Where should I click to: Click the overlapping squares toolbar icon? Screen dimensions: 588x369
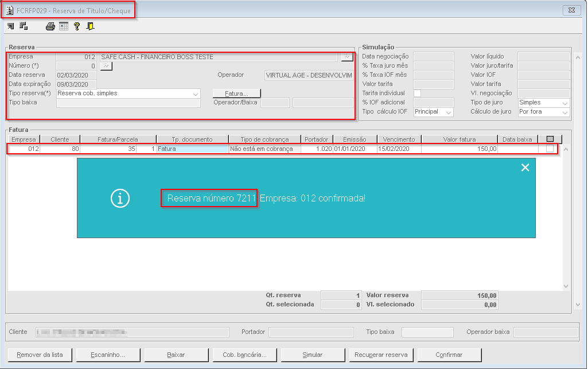click(x=24, y=26)
